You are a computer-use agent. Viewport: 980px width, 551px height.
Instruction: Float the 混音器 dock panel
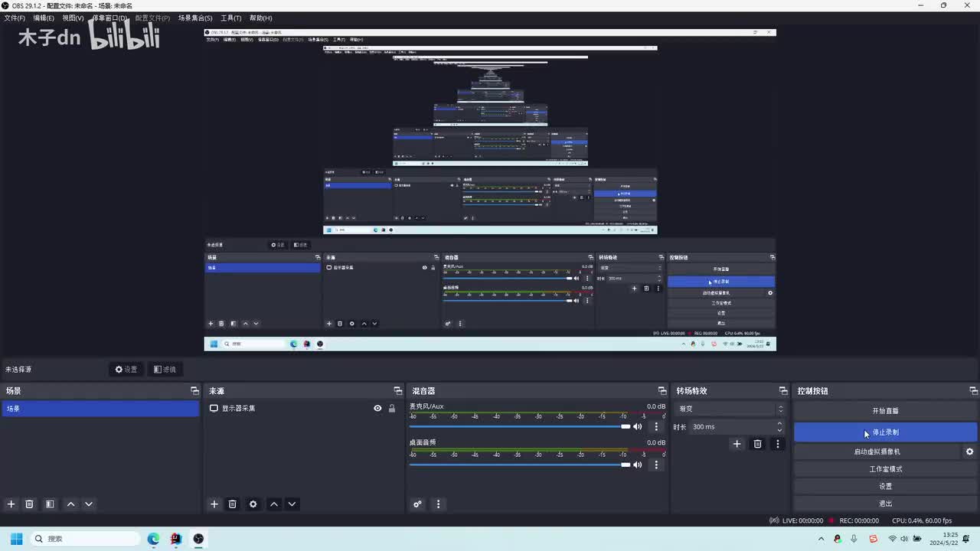coord(662,391)
